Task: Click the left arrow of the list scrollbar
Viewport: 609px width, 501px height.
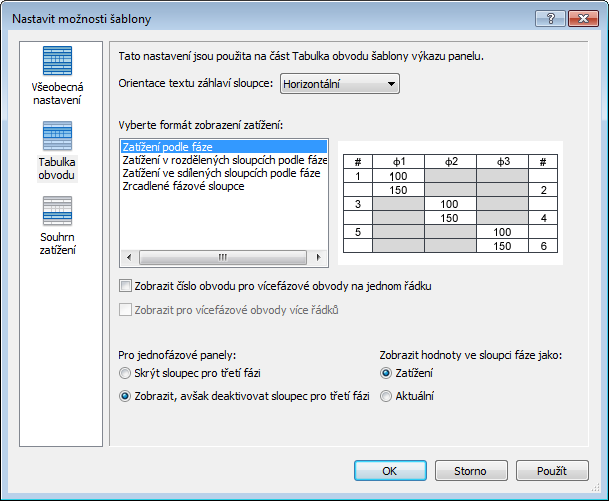Action: pos(129,257)
